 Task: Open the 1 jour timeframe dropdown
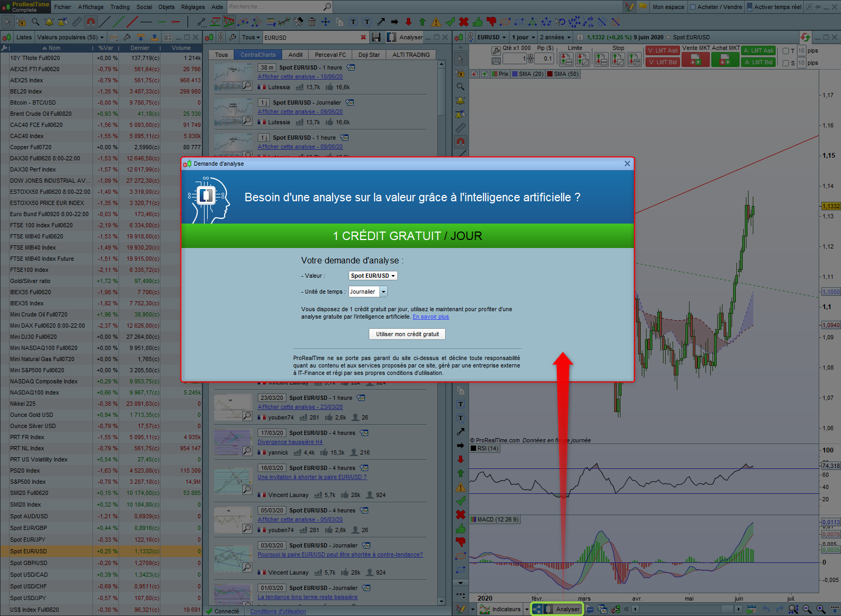pyautogui.click(x=523, y=37)
